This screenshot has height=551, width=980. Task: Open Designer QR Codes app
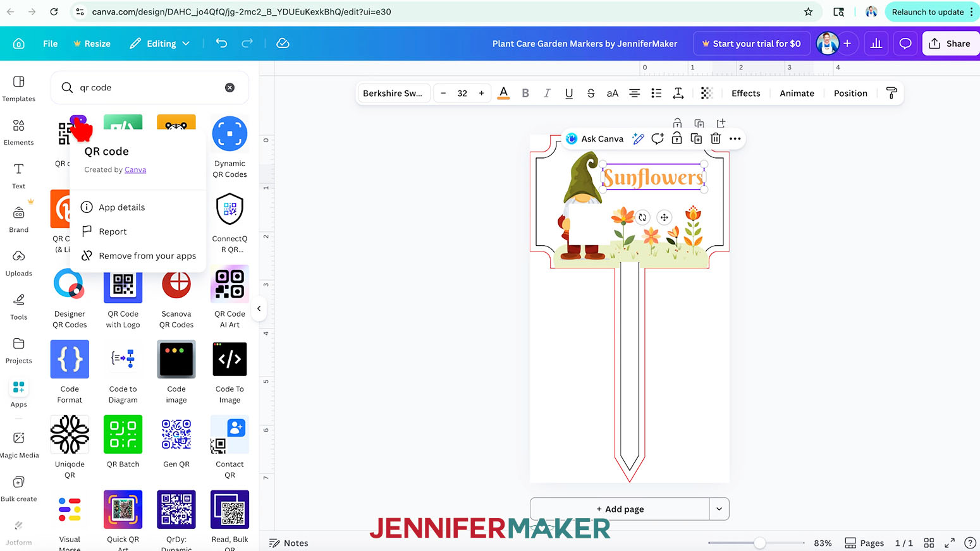70,298
